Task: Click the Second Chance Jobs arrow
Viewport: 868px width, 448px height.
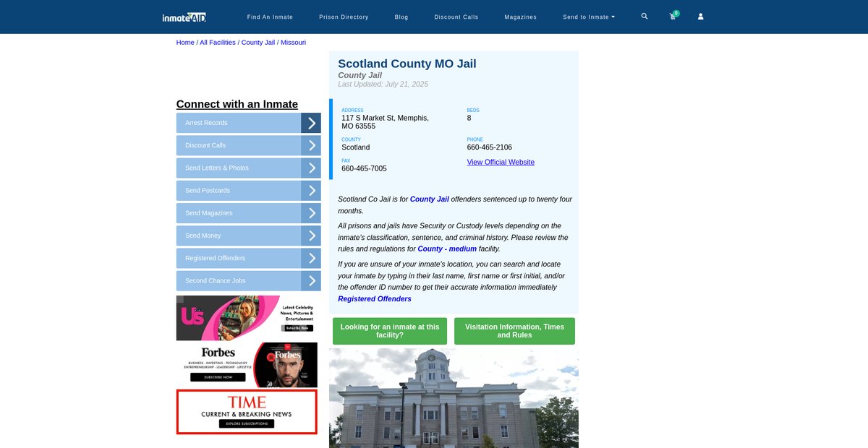Action: [x=311, y=281]
